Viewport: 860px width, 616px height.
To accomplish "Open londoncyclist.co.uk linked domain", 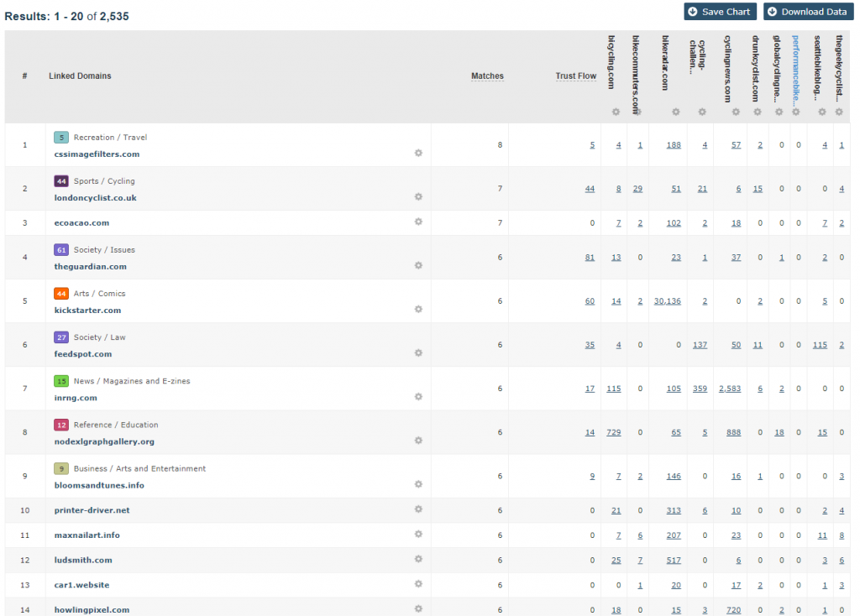I will point(96,198).
